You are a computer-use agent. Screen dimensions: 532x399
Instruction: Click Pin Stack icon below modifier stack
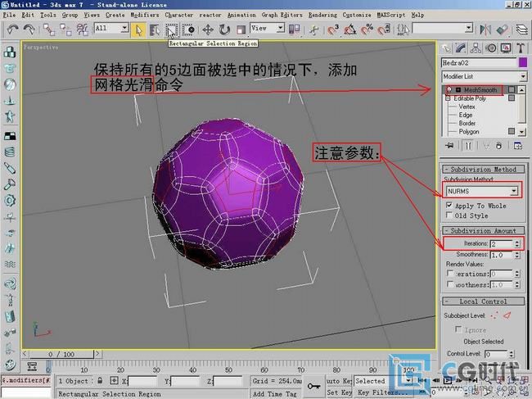tap(449, 146)
